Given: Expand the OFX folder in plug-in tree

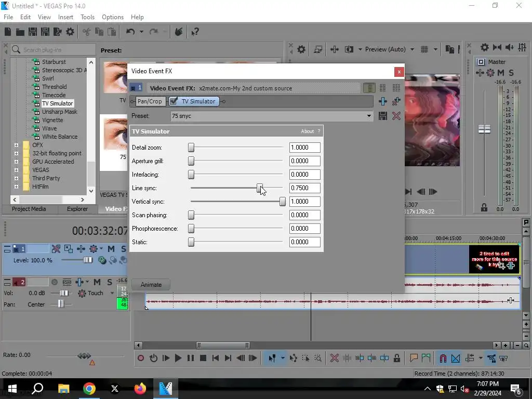Looking at the screenshot, I should coord(16,145).
